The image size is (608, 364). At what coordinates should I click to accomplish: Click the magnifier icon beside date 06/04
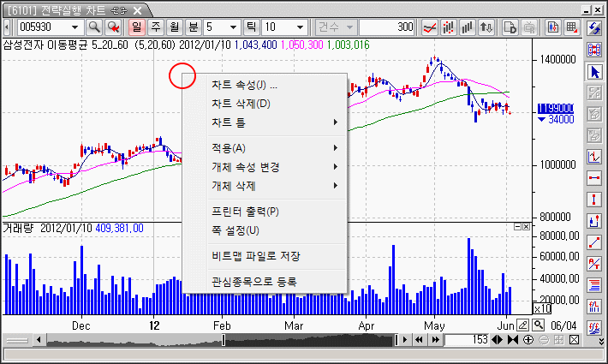[536, 325]
